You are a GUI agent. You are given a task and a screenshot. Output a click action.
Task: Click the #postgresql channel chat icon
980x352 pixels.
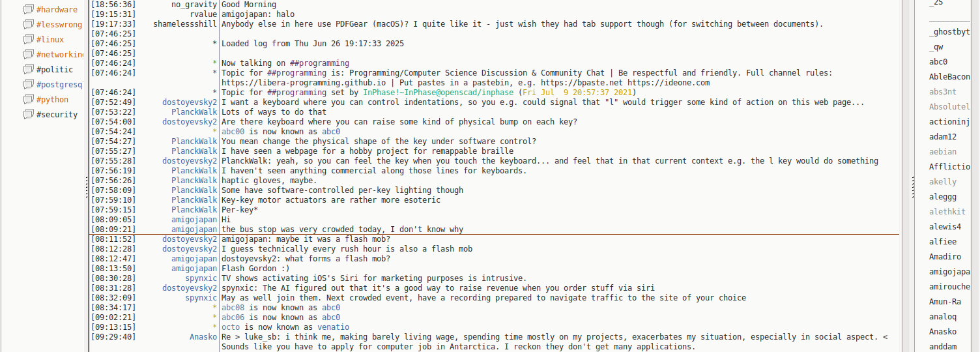(x=28, y=84)
